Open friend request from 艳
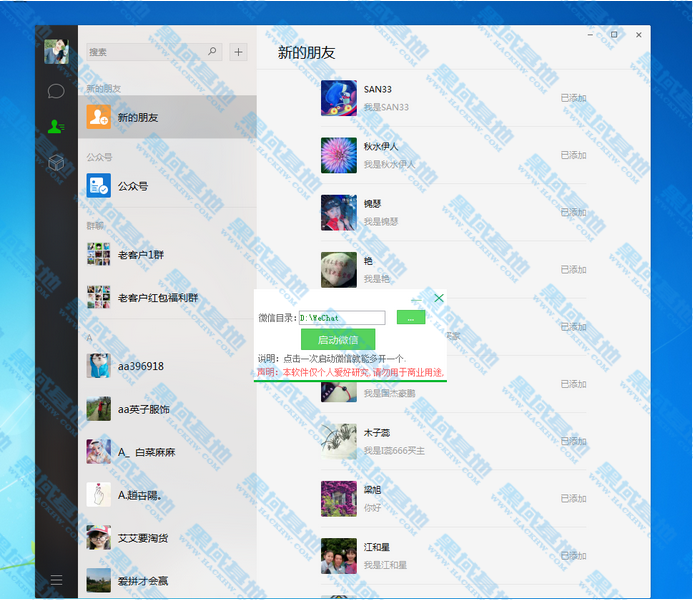693x600 pixels. (x=453, y=270)
